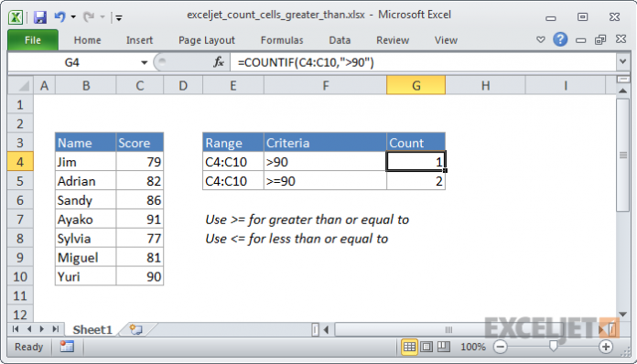Click the Save icon in quick access toolbar
The width and height of the screenshot is (637, 364).
tap(40, 17)
